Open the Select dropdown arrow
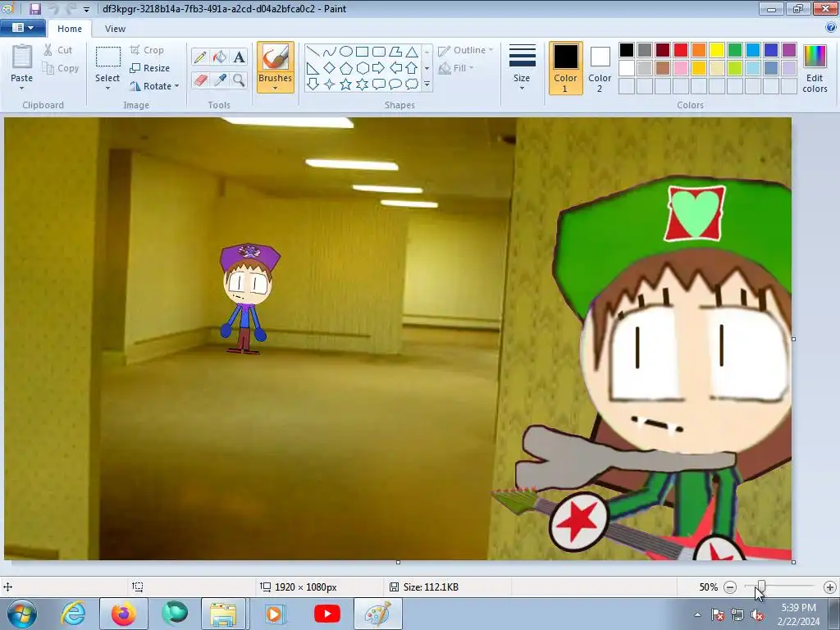The image size is (840, 630). coord(107,89)
